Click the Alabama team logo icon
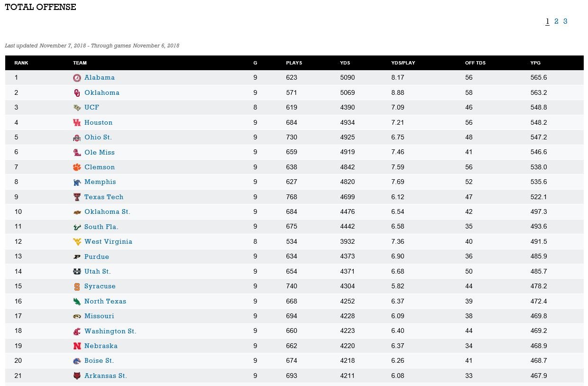The width and height of the screenshot is (588, 386). [77, 78]
